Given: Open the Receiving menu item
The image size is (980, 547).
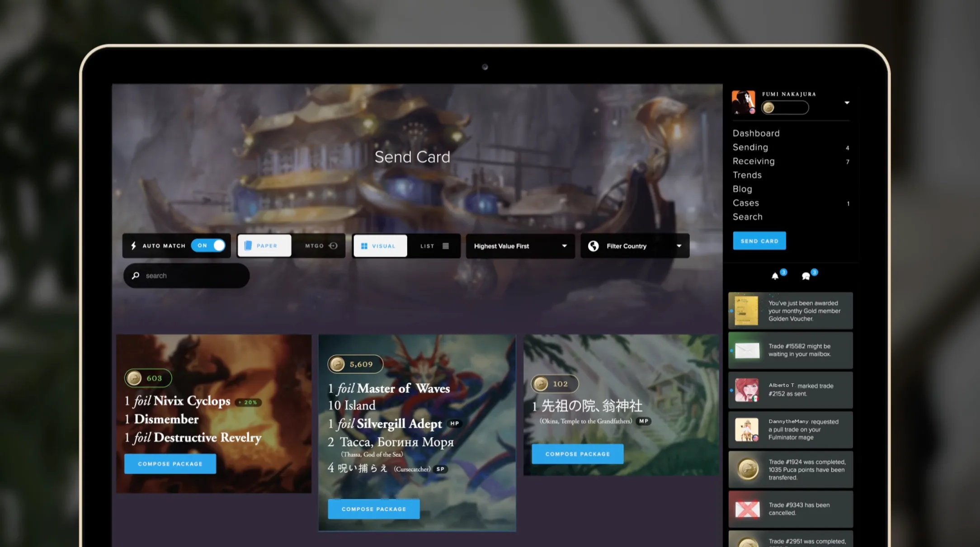Looking at the screenshot, I should coord(754,161).
